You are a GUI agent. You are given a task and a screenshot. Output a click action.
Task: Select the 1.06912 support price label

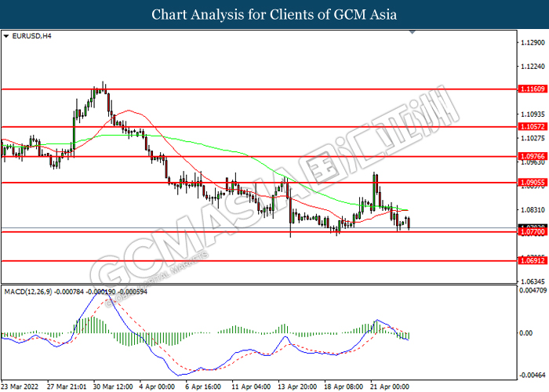point(533,260)
